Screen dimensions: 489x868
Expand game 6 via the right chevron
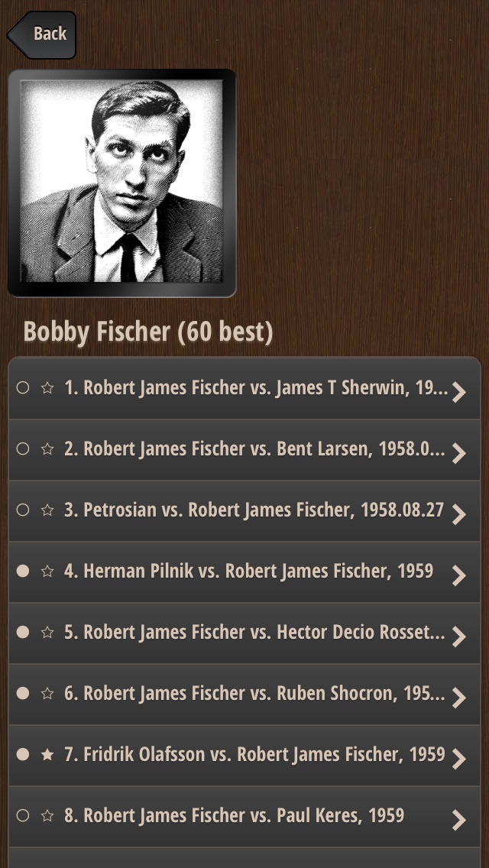tap(459, 698)
